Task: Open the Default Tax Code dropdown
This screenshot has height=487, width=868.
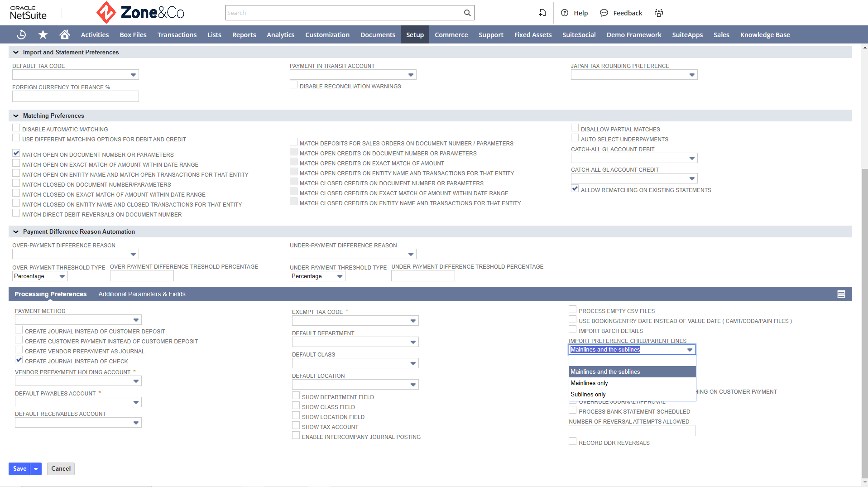Action: tap(76, 75)
